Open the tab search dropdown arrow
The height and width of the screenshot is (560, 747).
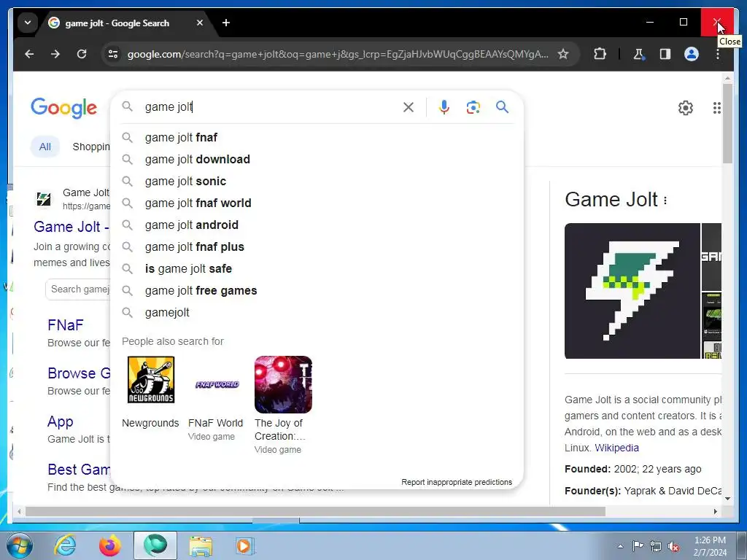[28, 23]
